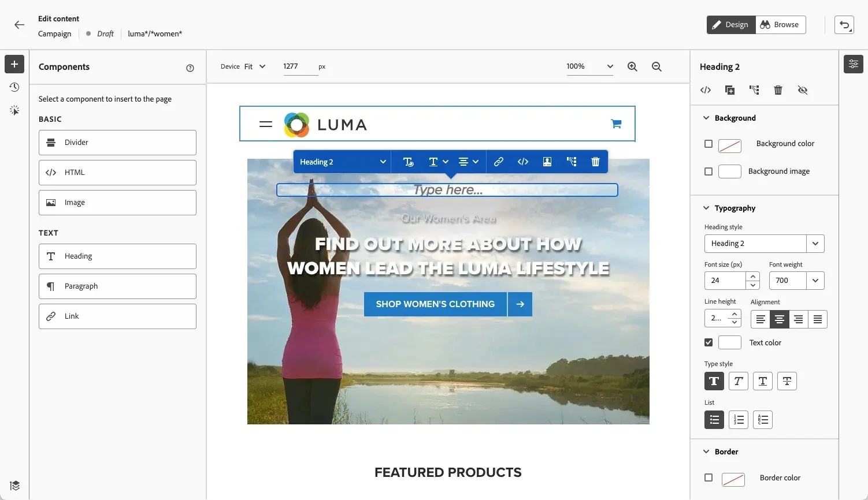Screen dimensions: 868x500
Task: Click the zoom out magnifier icon
Action: click(656, 66)
